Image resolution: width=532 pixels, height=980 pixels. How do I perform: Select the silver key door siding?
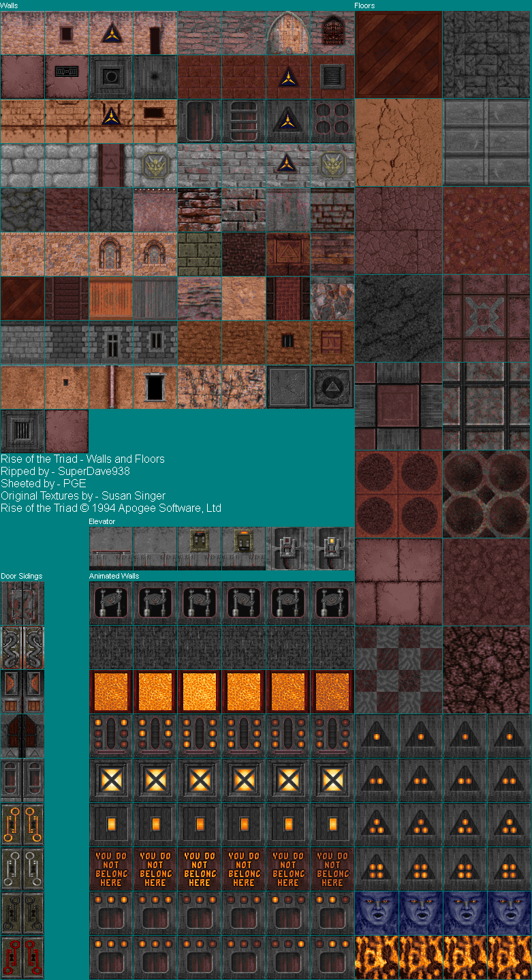click(x=22, y=869)
